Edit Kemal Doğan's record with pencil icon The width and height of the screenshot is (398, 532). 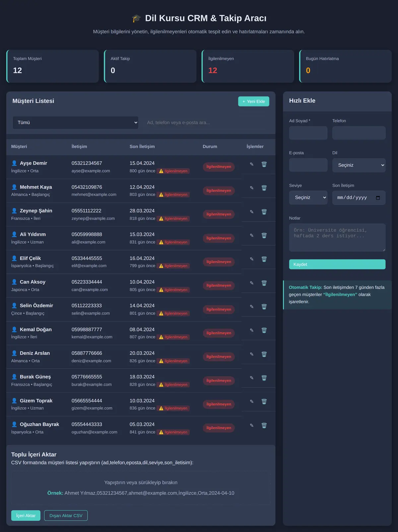[252, 330]
